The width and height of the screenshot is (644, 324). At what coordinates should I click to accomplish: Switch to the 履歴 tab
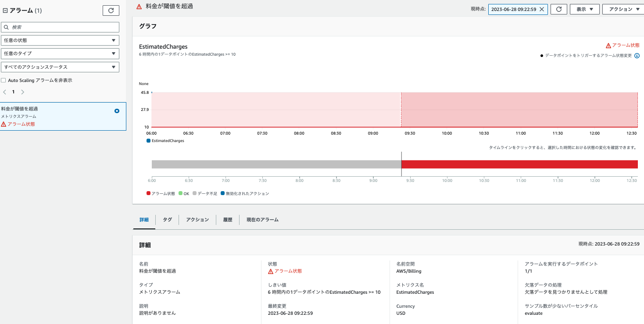pyautogui.click(x=227, y=220)
